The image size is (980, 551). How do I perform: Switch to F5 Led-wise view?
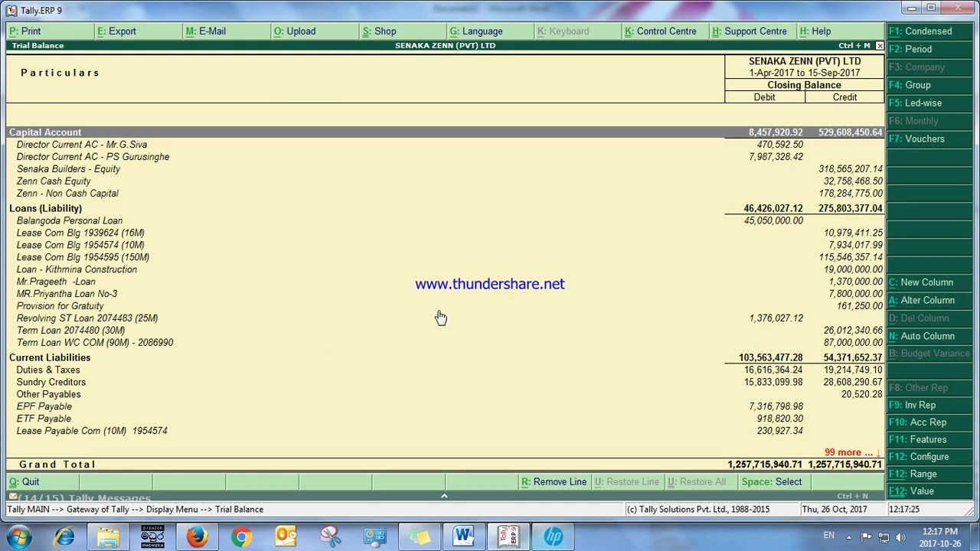[x=930, y=103]
